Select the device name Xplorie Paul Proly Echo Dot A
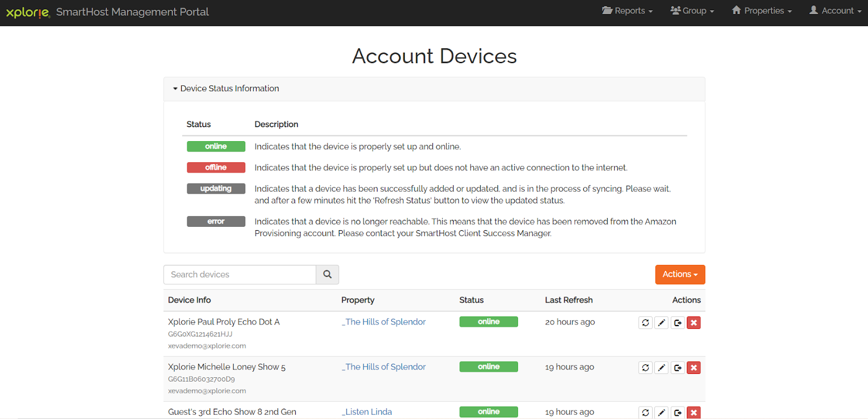This screenshot has height=419, width=868. click(224, 322)
